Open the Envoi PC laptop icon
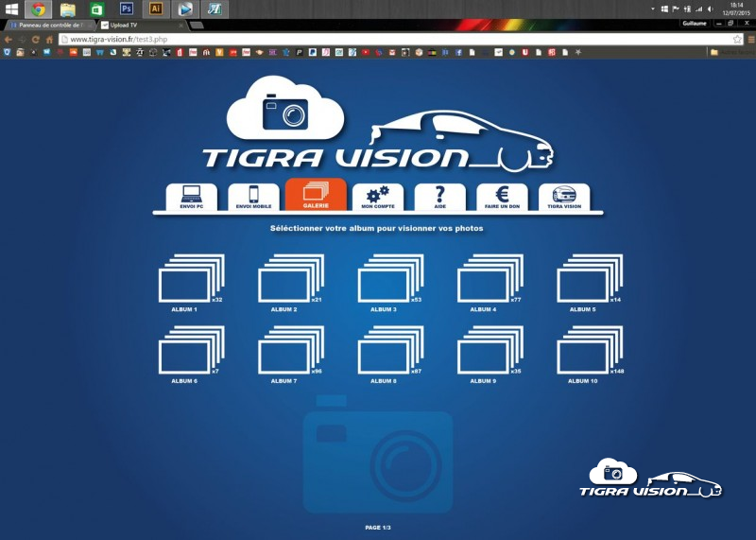Viewport: 756px width, 540px height. pos(191,196)
